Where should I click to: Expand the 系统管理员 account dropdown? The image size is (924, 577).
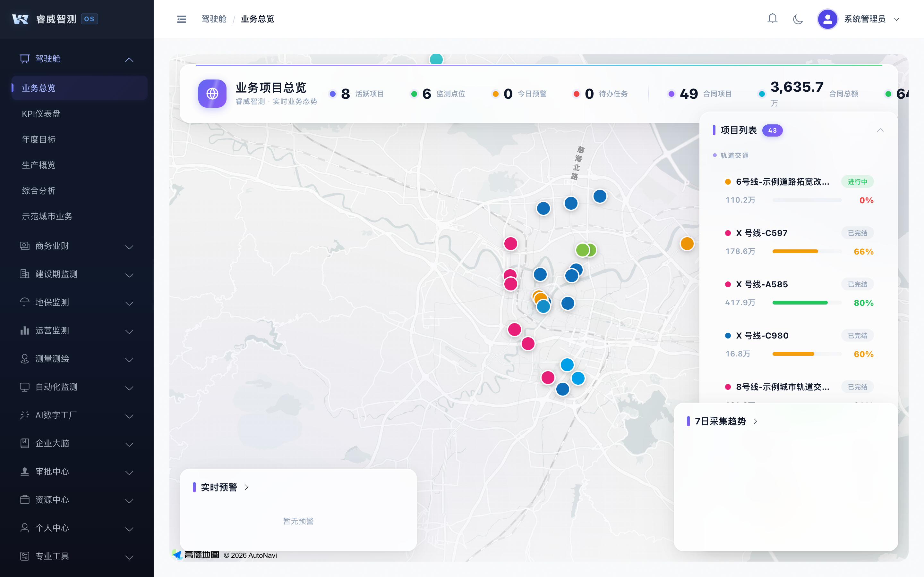tap(896, 19)
